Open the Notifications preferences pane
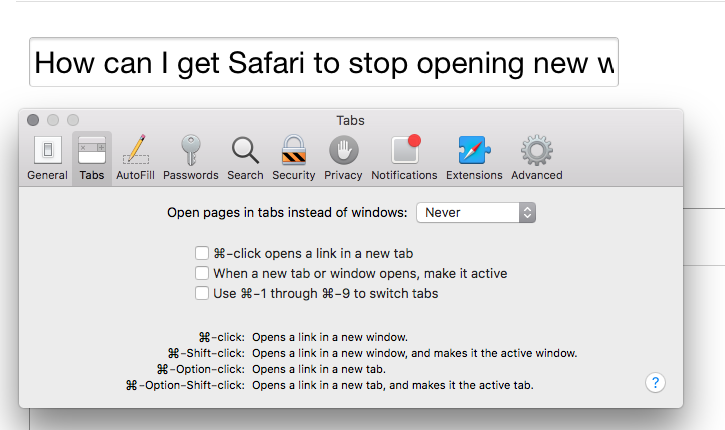 coord(404,159)
